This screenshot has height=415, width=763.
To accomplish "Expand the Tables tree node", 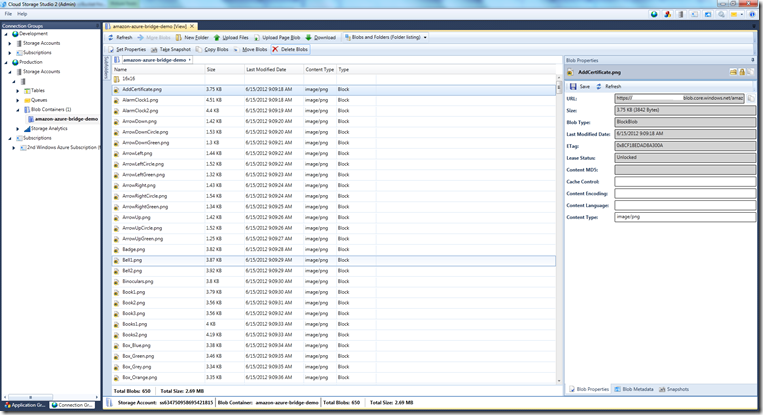I will (x=19, y=90).
